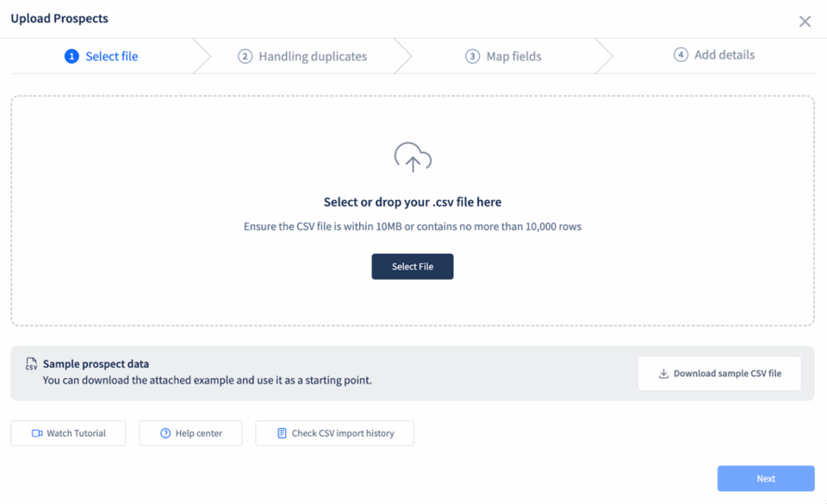Click the download arrow icon

pos(663,373)
